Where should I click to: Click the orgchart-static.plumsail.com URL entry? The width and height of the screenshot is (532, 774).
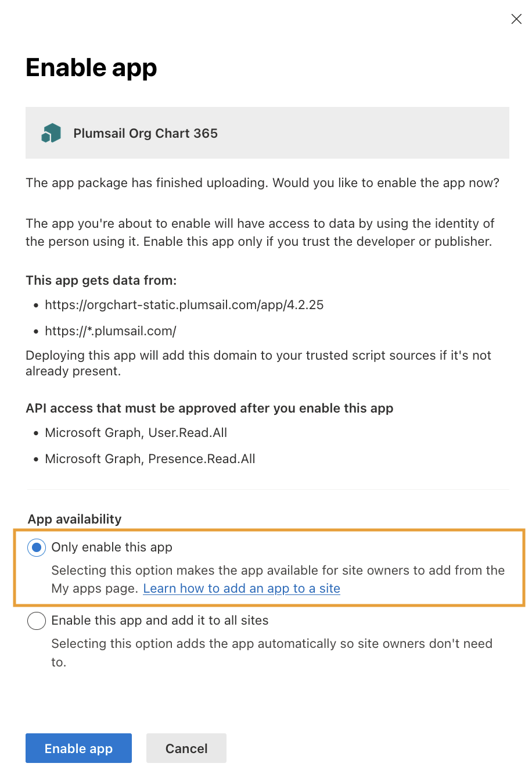(184, 305)
